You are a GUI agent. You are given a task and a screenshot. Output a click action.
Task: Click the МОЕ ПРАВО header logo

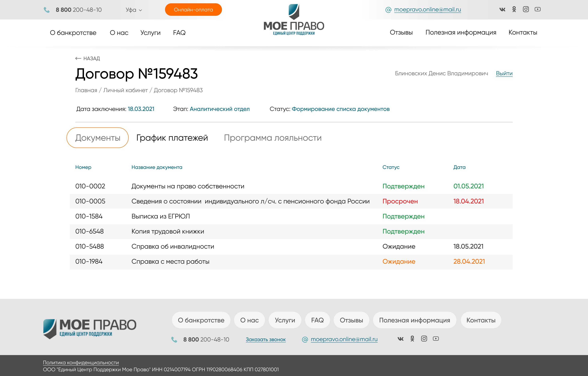pyautogui.click(x=294, y=20)
